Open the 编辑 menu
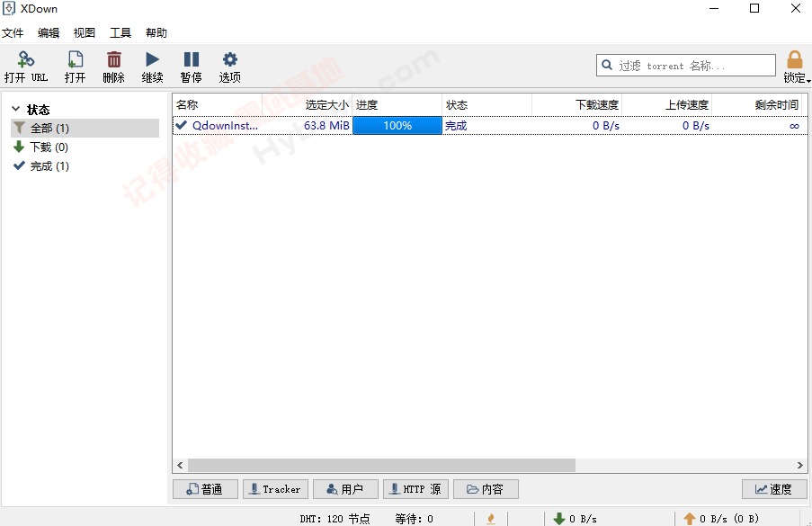The height and width of the screenshot is (526, 812). point(49,33)
